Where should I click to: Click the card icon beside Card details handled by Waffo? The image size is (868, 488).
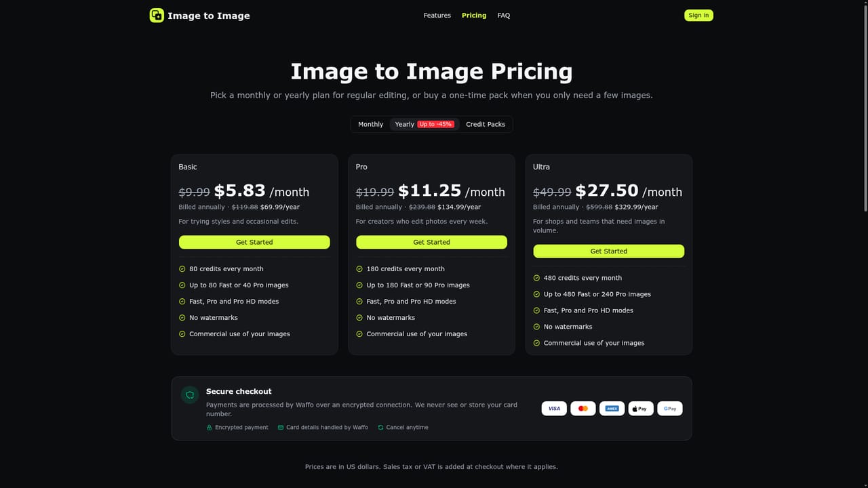281,428
